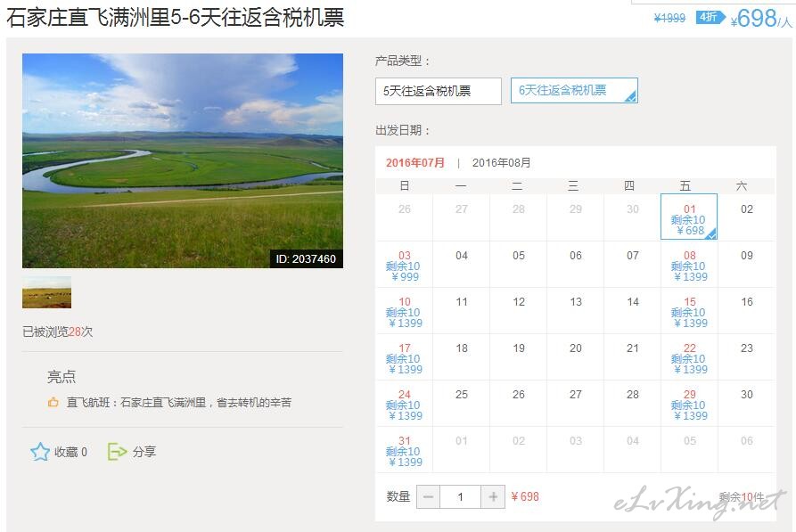Pick July 15 in the calendar
The height and width of the screenshot is (532, 796).
(689, 312)
